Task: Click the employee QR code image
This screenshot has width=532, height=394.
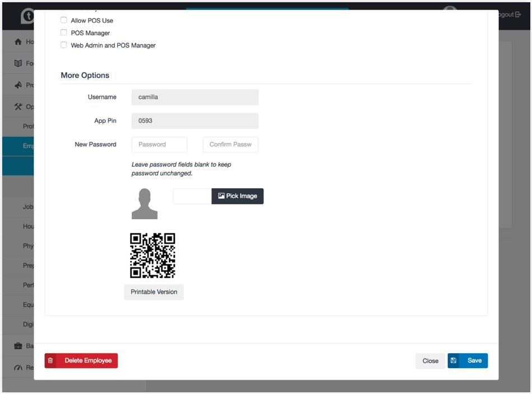Action: [152, 256]
